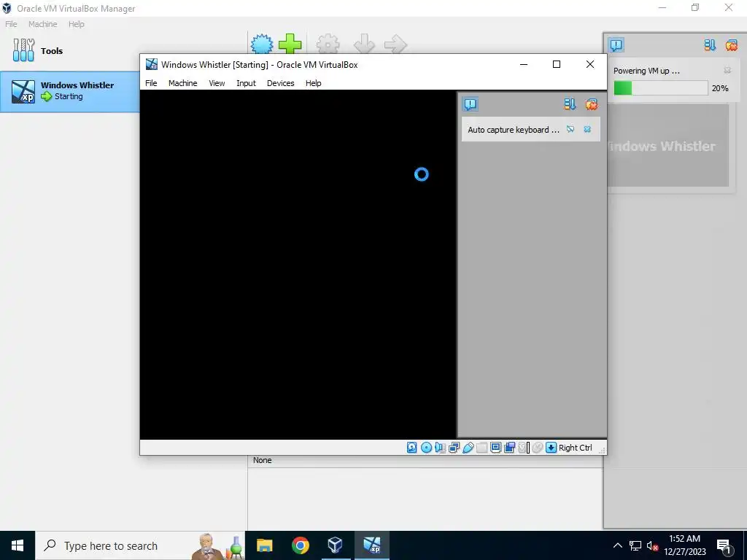
Task: Select Tools in the Manager sidebar
Action: 69,50
